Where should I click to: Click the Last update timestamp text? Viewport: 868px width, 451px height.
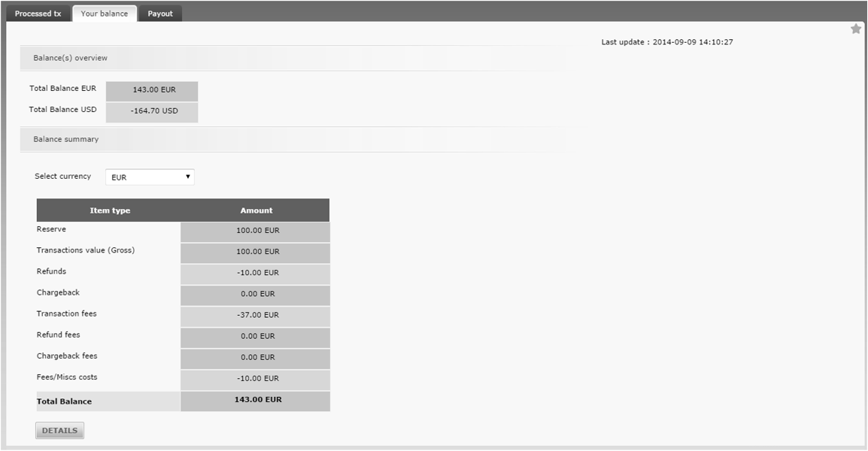(x=667, y=42)
